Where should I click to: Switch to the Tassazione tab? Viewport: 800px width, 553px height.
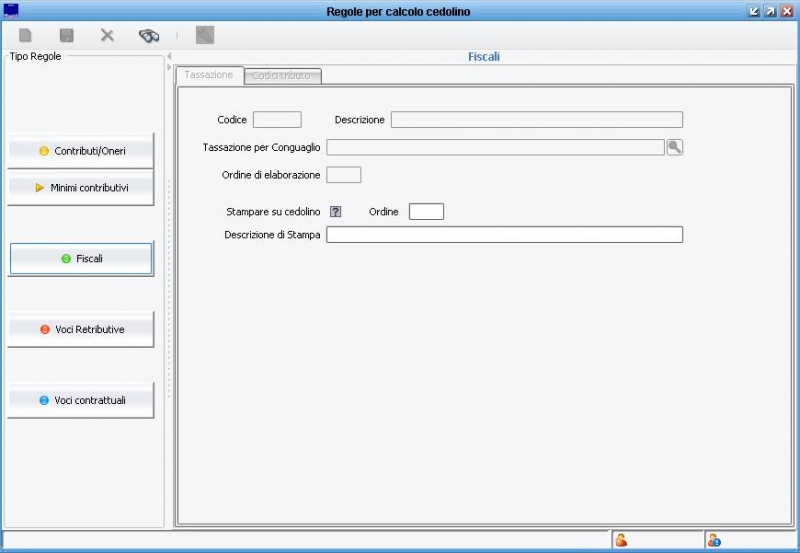pos(209,75)
